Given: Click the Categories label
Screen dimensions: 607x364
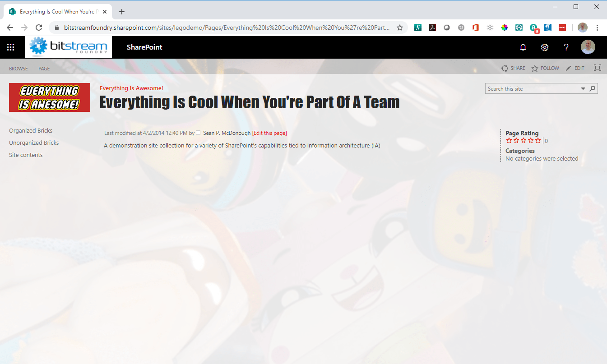Looking at the screenshot, I should pyautogui.click(x=520, y=151).
